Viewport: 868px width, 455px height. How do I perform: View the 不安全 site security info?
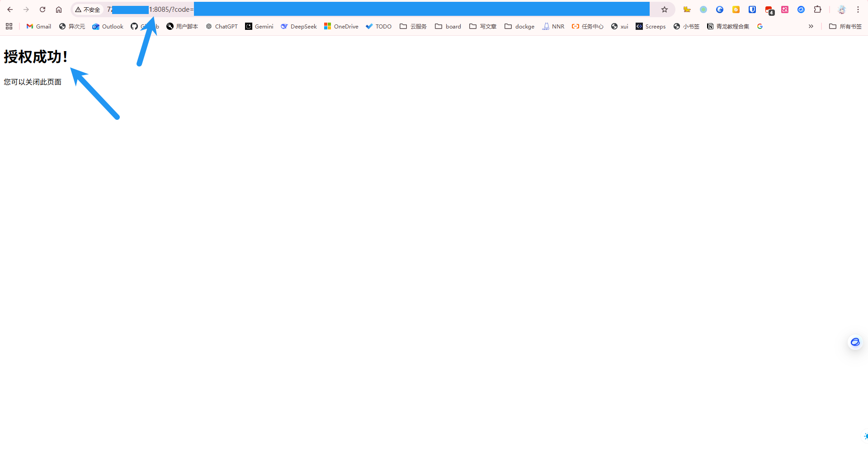pyautogui.click(x=88, y=9)
